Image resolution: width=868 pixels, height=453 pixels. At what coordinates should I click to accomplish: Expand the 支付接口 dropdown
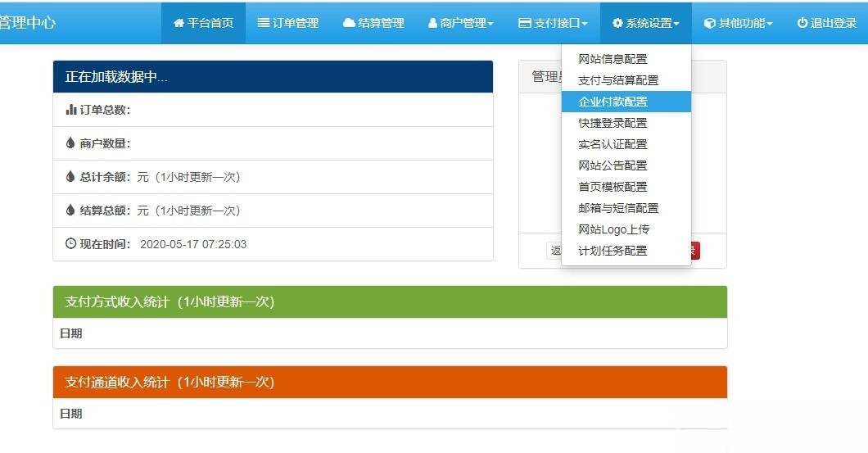coord(553,23)
